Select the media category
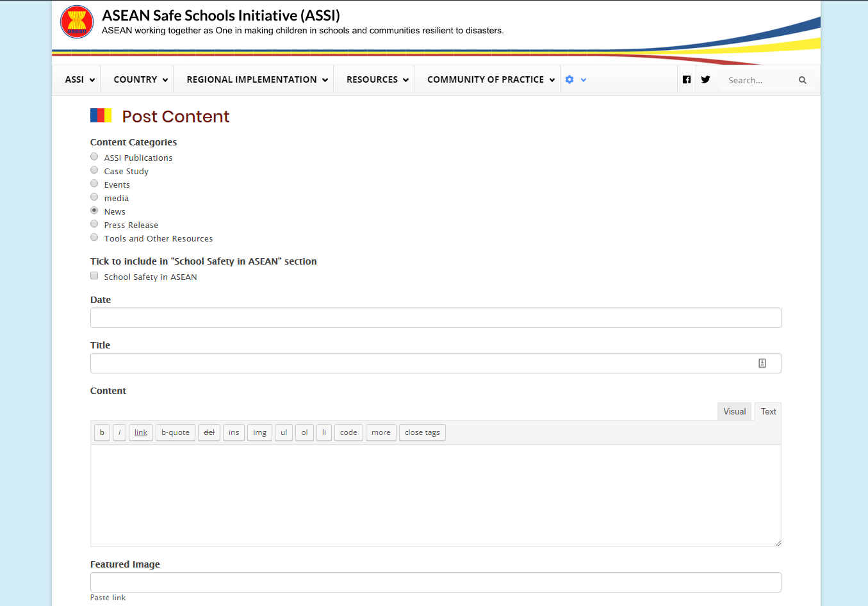Viewport: 868px width, 606px height. pyautogui.click(x=94, y=197)
